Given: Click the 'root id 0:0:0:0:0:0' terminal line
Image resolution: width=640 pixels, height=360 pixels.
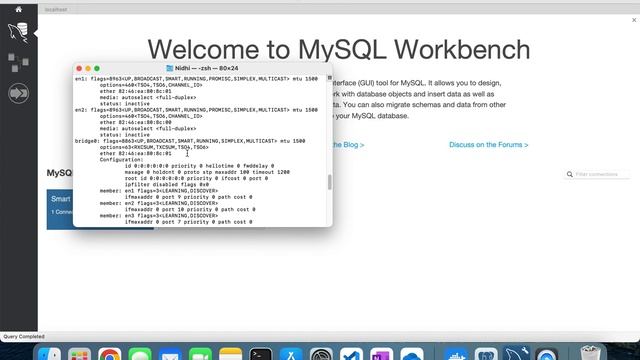Looking at the screenshot, I should 196,178.
